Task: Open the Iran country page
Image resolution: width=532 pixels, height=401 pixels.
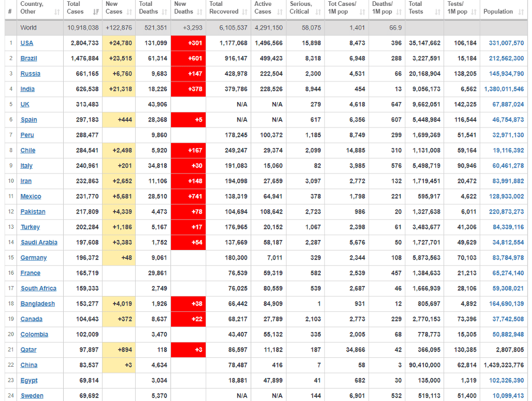Action: (x=26, y=181)
